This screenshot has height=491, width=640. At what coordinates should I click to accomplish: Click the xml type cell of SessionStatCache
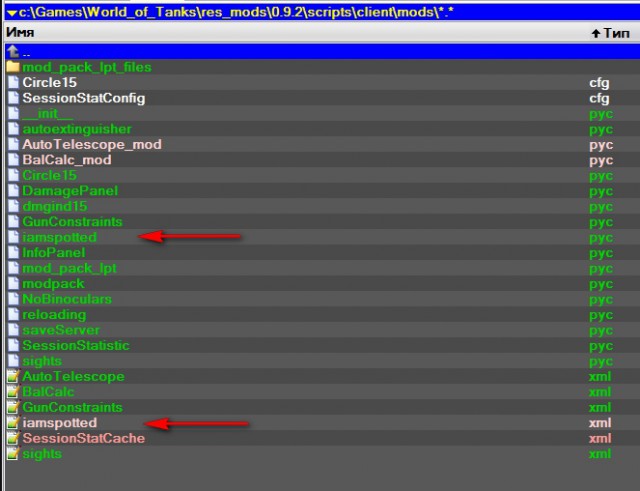(600, 438)
